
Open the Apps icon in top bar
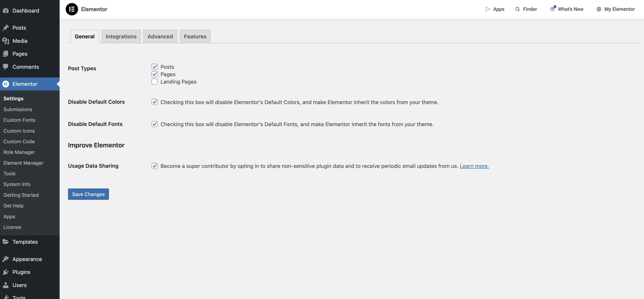point(488,9)
